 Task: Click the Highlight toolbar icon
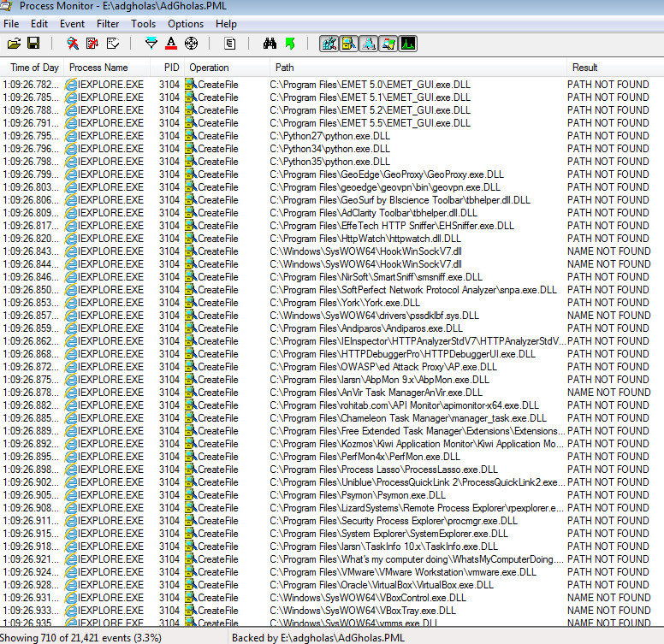pos(171,43)
